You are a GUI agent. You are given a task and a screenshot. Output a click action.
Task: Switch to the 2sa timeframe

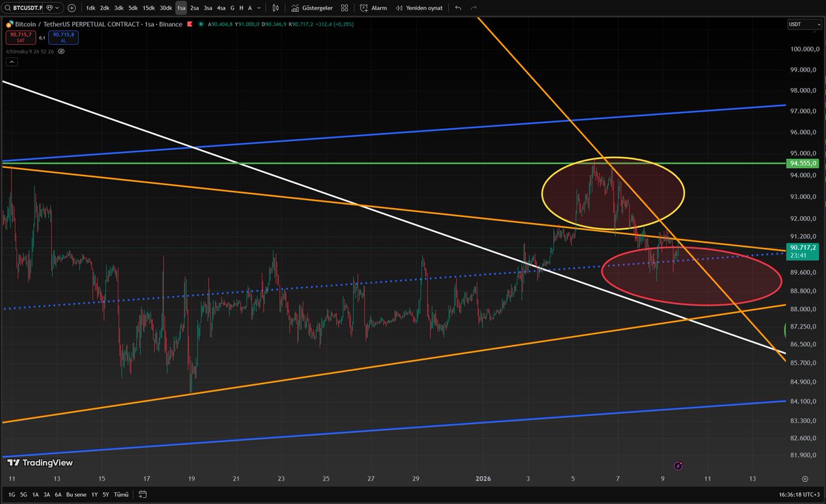(x=194, y=8)
